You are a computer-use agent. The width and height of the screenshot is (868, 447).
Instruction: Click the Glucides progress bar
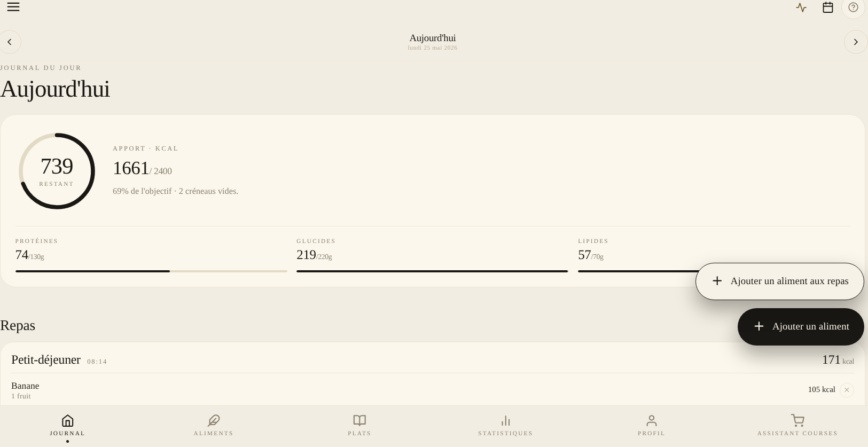click(432, 271)
